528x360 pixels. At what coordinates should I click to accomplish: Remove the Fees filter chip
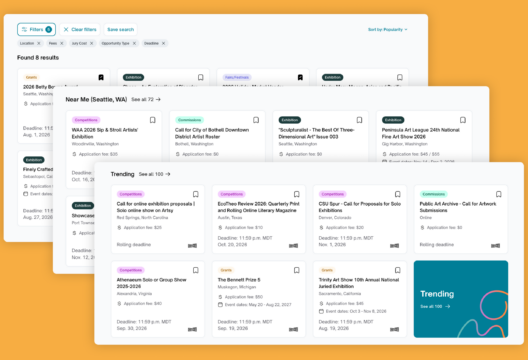pyautogui.click(x=62, y=43)
